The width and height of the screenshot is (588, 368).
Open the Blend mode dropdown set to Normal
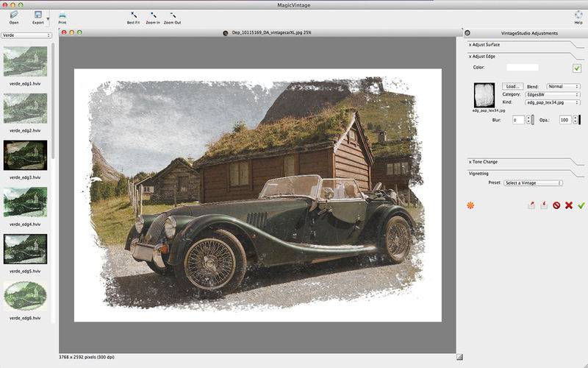pyautogui.click(x=563, y=86)
